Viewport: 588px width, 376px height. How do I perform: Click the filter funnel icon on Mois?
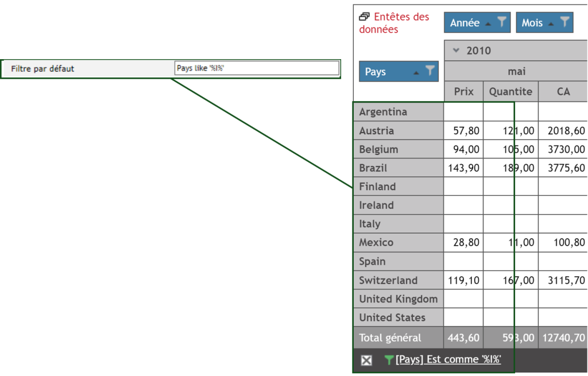pyautogui.click(x=565, y=22)
